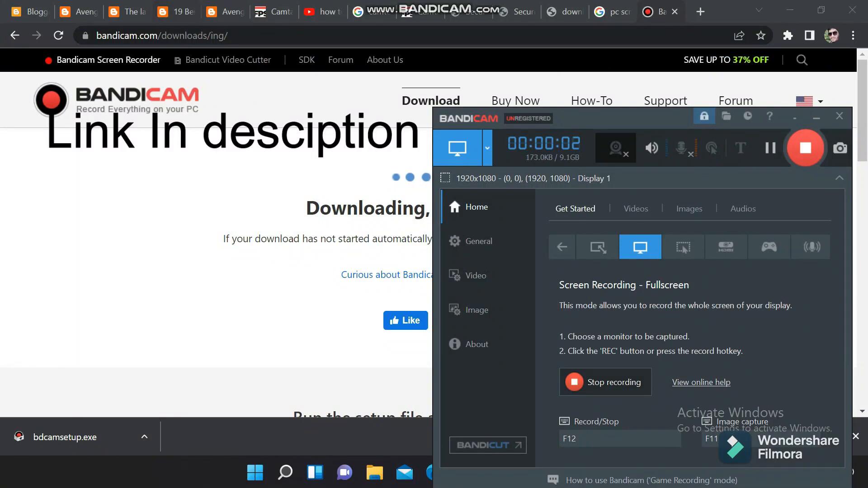Click the Record/Stop hotkey F12 field
The height and width of the screenshot is (488, 868).
tap(619, 438)
